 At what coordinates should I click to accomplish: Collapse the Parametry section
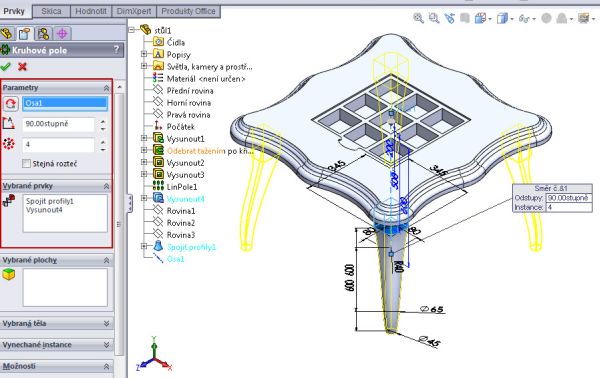pyautogui.click(x=106, y=88)
